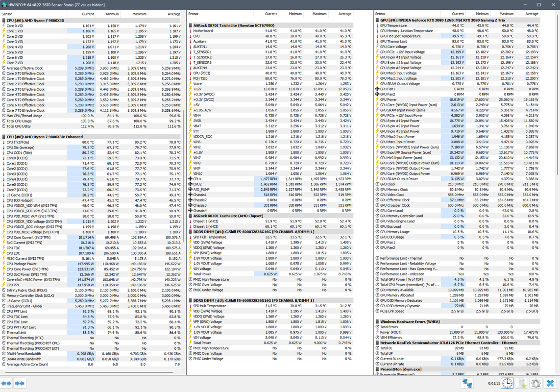Click the lightning icon beside Core 0 VID
The image size is (560, 392).
4,26
